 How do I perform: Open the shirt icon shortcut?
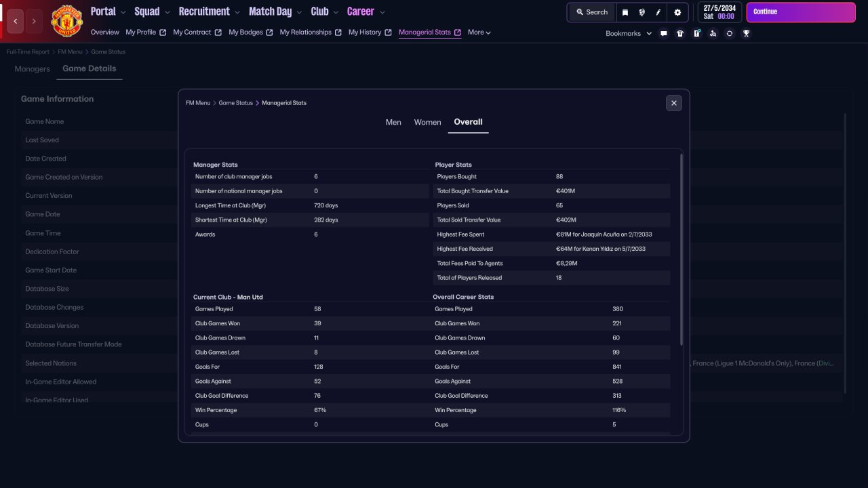[680, 33]
